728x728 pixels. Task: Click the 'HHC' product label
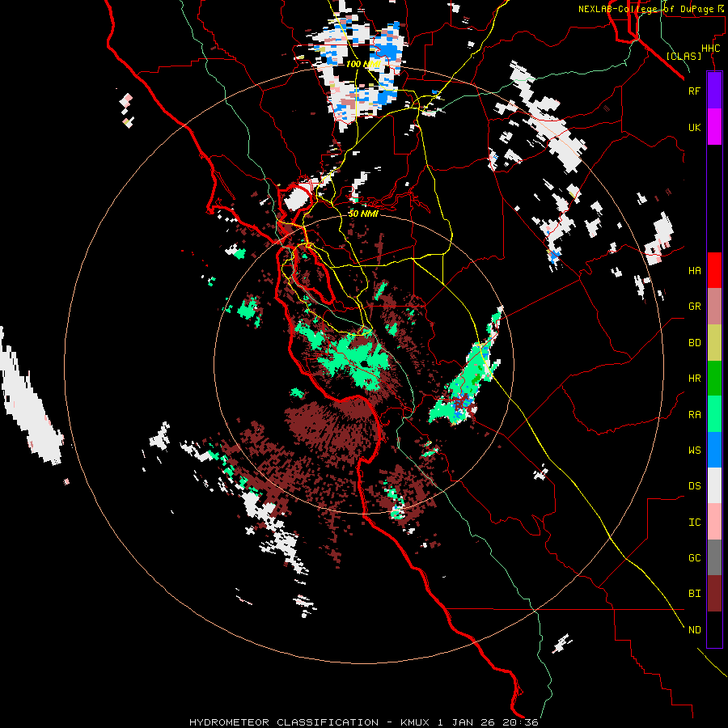coord(710,49)
